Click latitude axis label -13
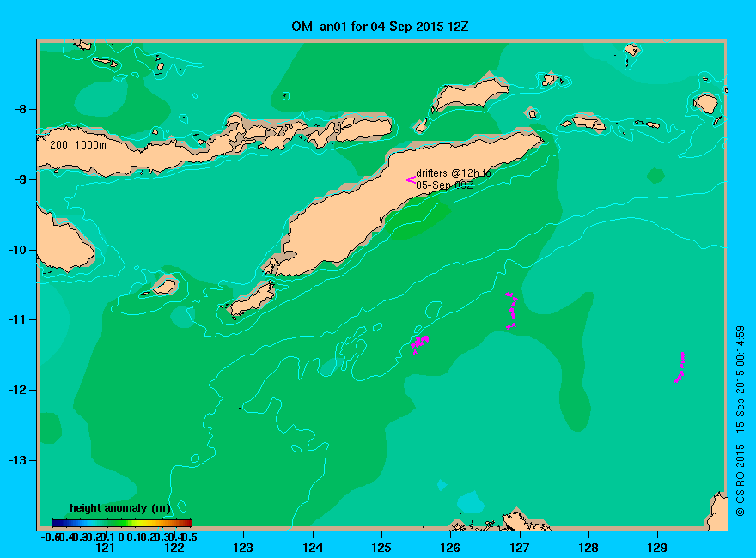The image size is (756, 558). [x=17, y=460]
